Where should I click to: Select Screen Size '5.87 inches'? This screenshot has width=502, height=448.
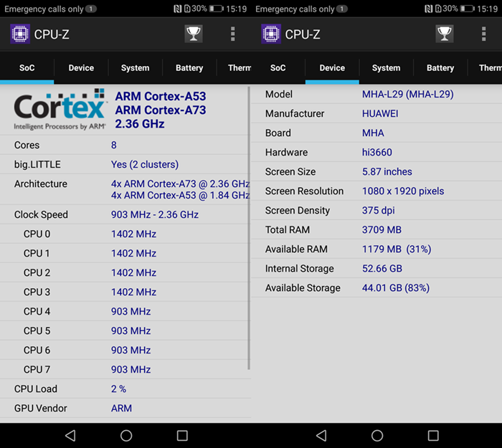click(x=387, y=171)
